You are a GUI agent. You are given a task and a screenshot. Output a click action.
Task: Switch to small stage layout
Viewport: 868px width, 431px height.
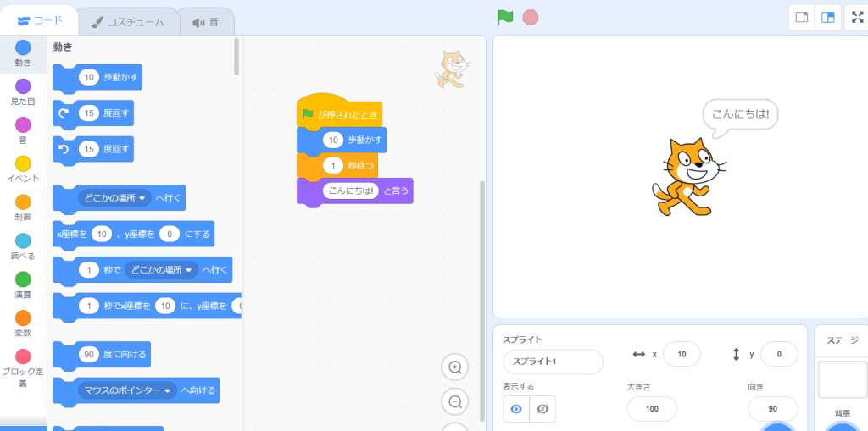[x=801, y=17]
